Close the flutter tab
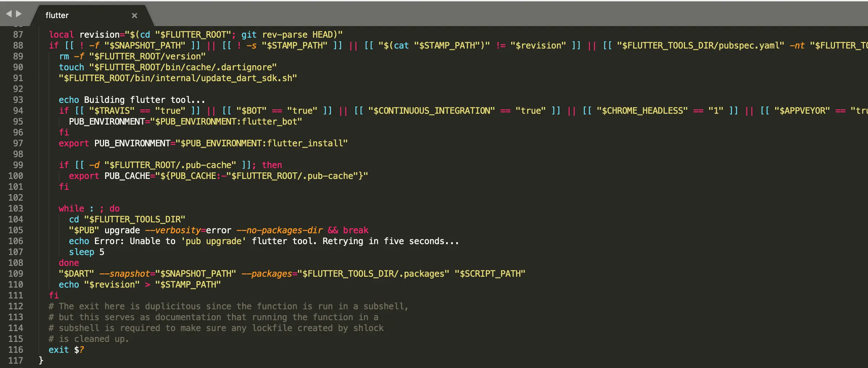Viewport: 868px width, 368px height. click(x=135, y=16)
